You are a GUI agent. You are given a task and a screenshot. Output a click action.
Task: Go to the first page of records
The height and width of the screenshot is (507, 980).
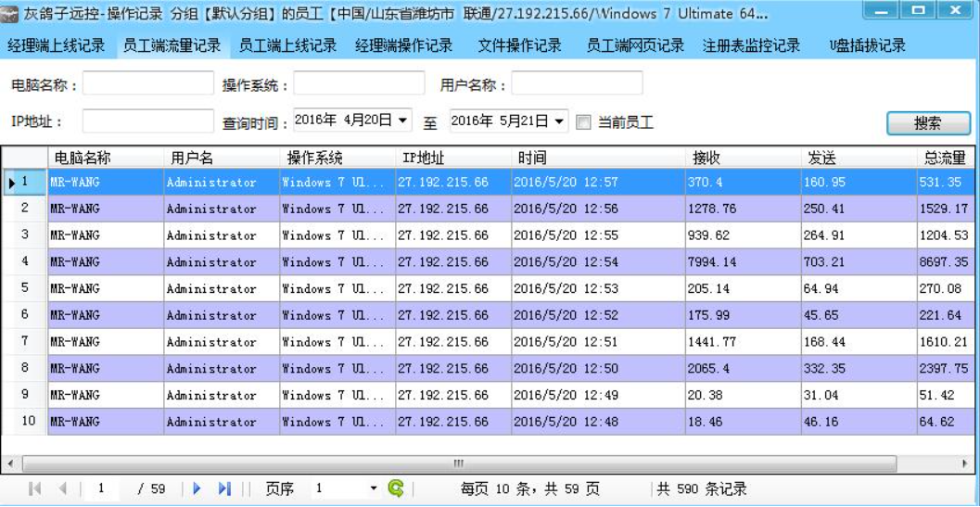coord(35,488)
